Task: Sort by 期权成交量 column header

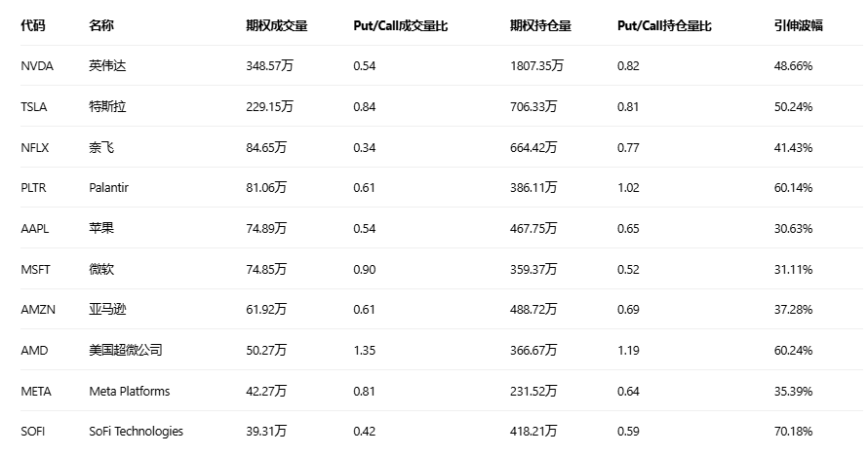Action: click(277, 25)
